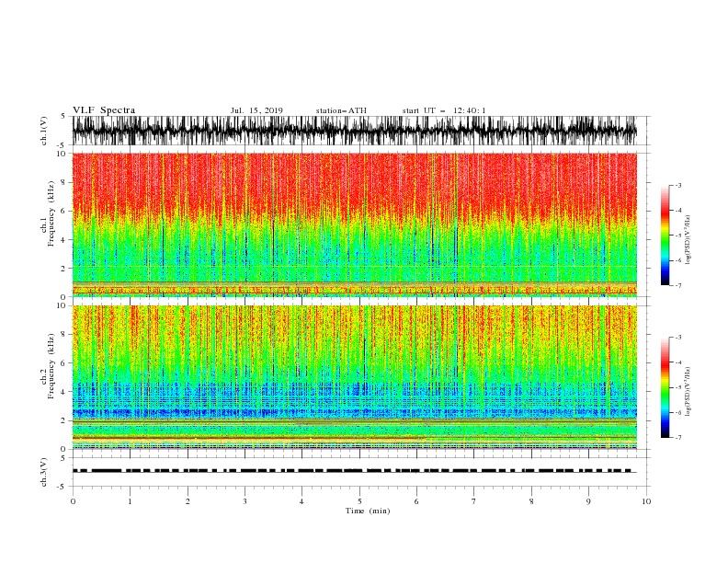Click the ch.2 spectrogram color scale bar

click(665, 387)
